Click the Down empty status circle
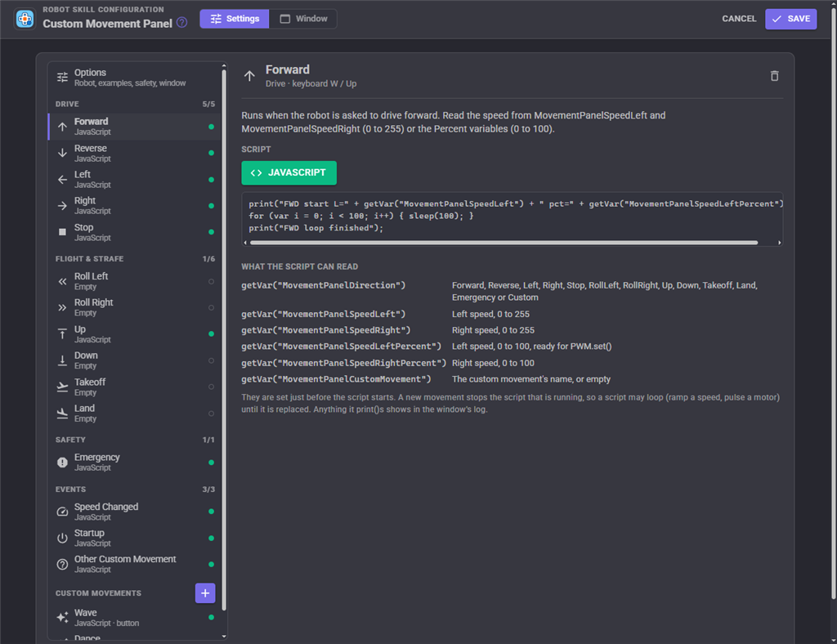The height and width of the screenshot is (644, 837). tap(212, 360)
